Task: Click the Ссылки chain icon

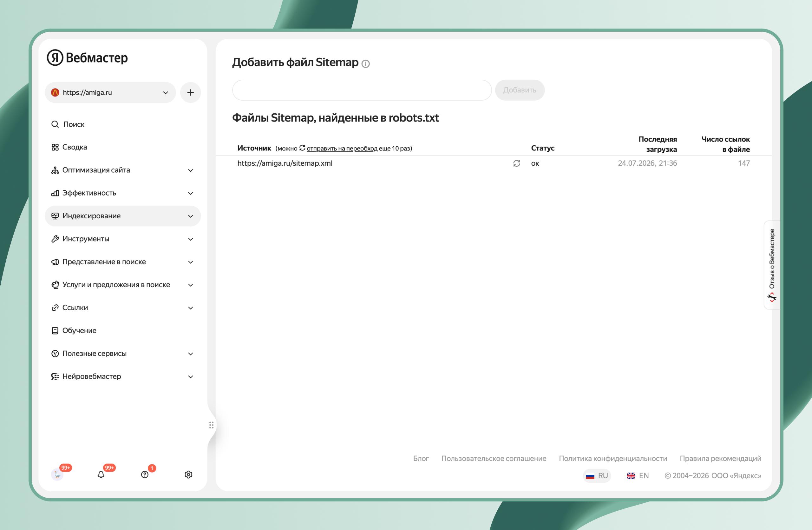Action: [55, 308]
